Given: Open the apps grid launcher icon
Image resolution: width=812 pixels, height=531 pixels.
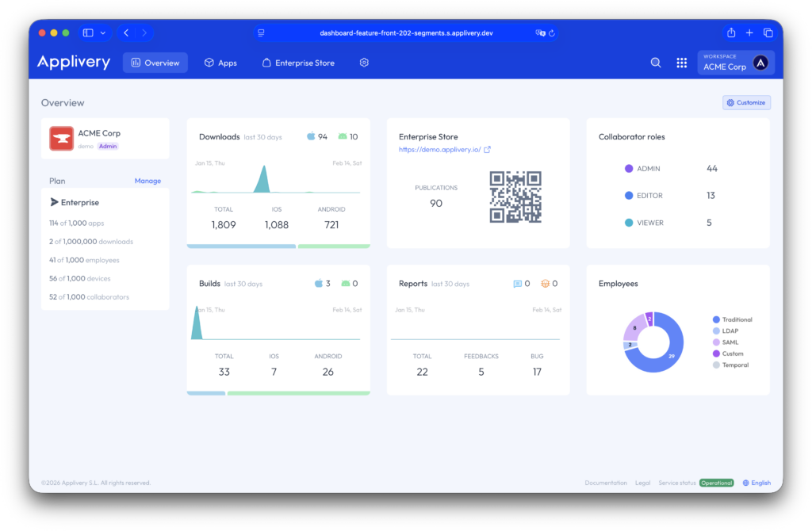Looking at the screenshot, I should [682, 62].
